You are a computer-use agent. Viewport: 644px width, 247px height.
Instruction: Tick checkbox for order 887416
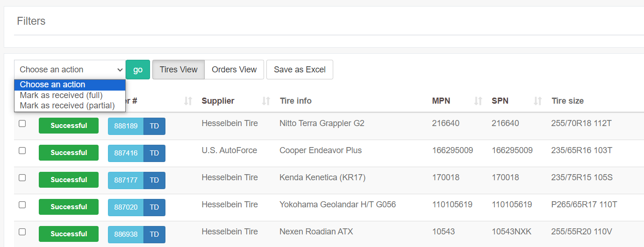(x=22, y=151)
